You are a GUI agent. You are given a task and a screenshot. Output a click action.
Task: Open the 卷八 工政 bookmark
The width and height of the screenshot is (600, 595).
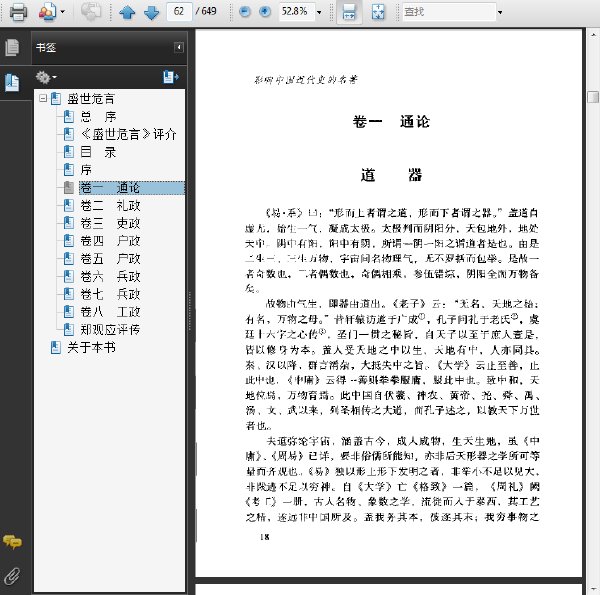click(110, 312)
